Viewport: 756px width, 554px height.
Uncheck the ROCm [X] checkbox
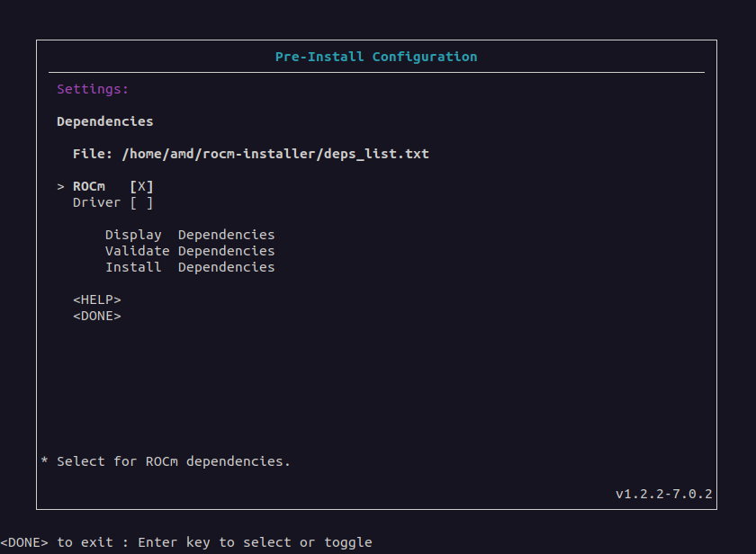coord(141,186)
